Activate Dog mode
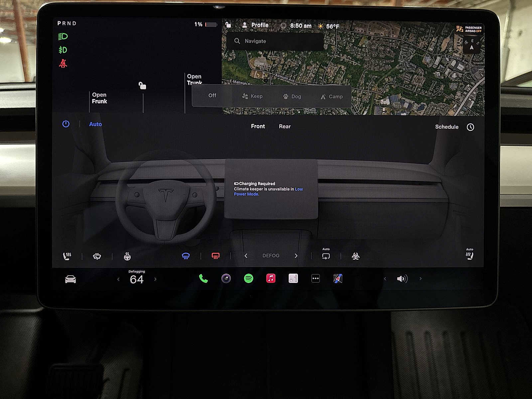Screen dimensions: 532x399 pyautogui.click(x=292, y=96)
